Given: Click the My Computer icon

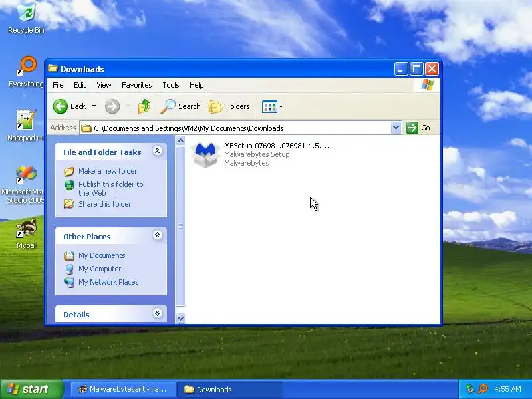Looking at the screenshot, I should point(69,269).
